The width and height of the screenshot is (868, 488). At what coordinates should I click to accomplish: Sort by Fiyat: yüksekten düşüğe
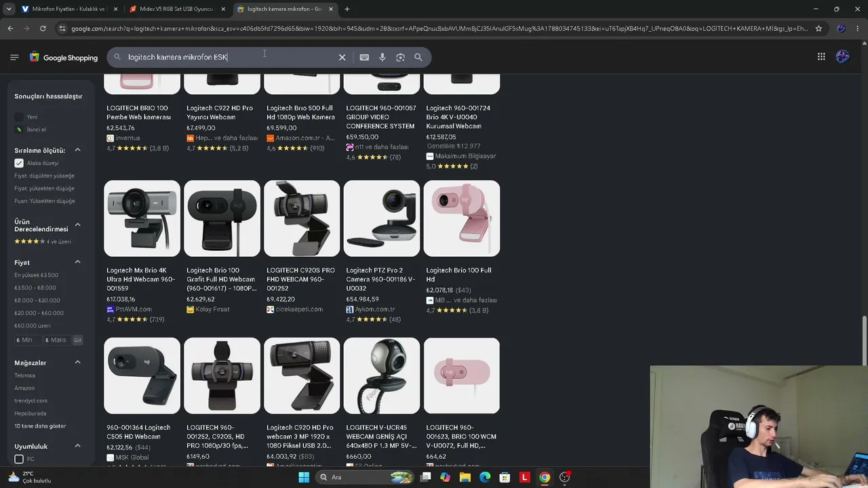45,188
